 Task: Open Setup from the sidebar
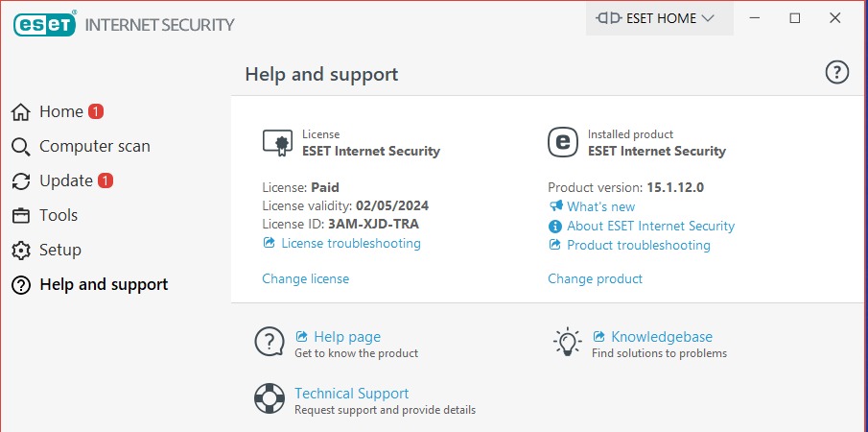(60, 250)
